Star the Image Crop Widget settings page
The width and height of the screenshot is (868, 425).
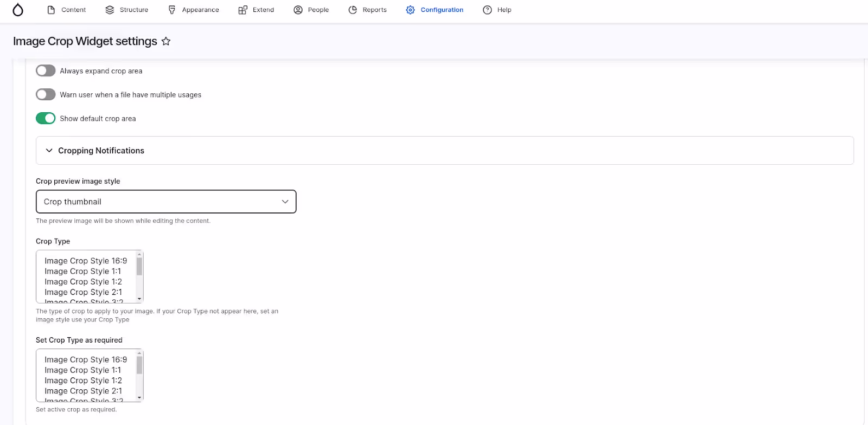coord(166,41)
